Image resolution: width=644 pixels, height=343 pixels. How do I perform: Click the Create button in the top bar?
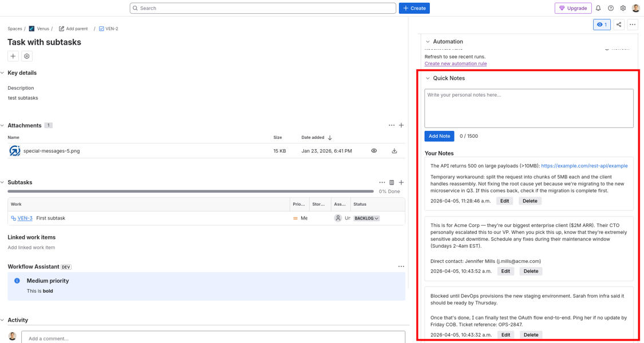tap(414, 8)
